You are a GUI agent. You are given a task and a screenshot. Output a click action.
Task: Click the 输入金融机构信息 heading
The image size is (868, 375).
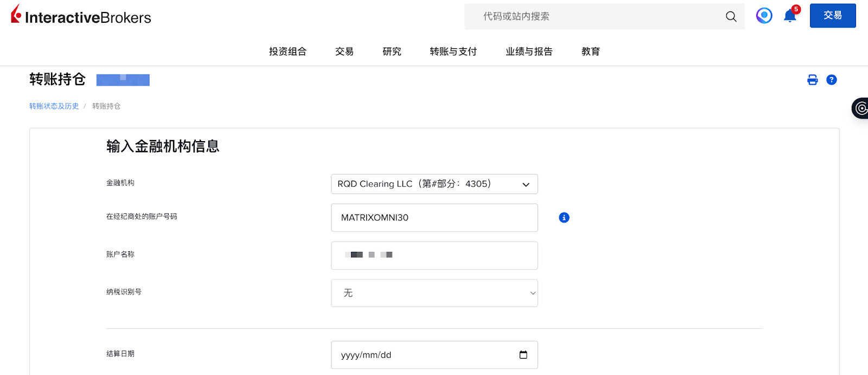tap(163, 147)
